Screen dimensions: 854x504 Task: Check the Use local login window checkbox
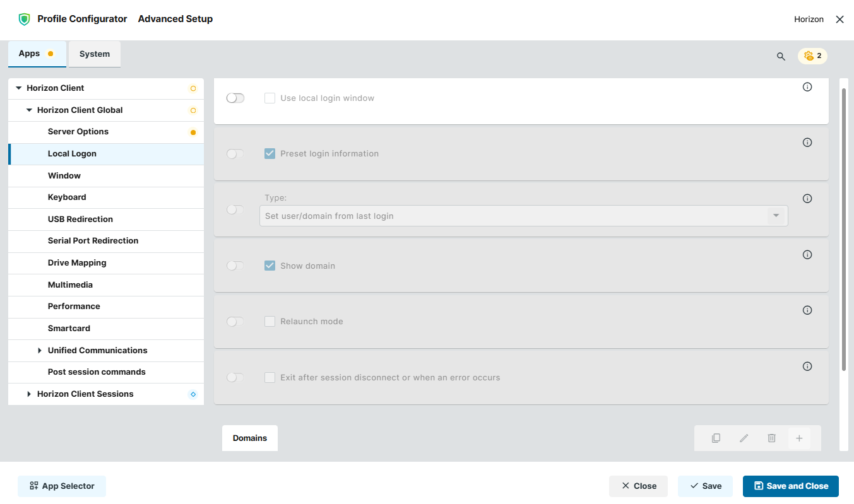(270, 98)
